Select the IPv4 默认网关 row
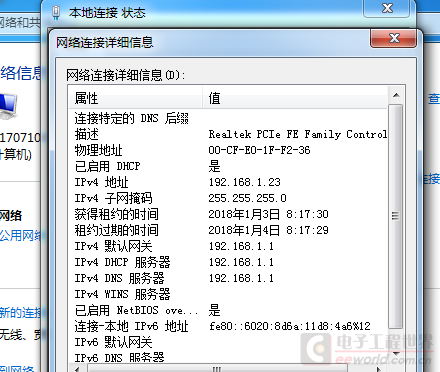This screenshot has width=440, height=372. tap(228, 246)
